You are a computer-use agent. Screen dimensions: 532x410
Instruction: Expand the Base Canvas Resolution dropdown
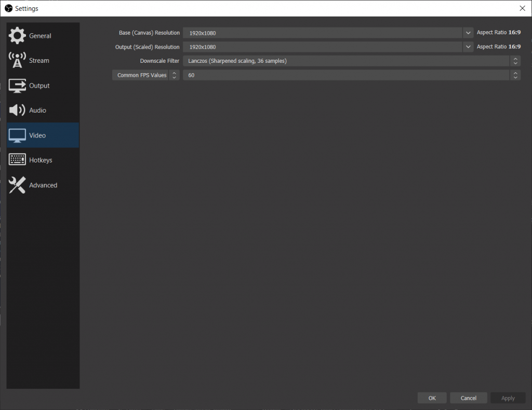467,33
